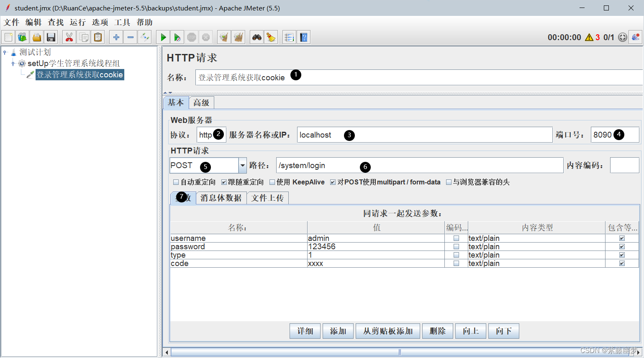The height and width of the screenshot is (358, 644).
Task: Uncheck include-equals checkbox for type row
Action: click(622, 255)
